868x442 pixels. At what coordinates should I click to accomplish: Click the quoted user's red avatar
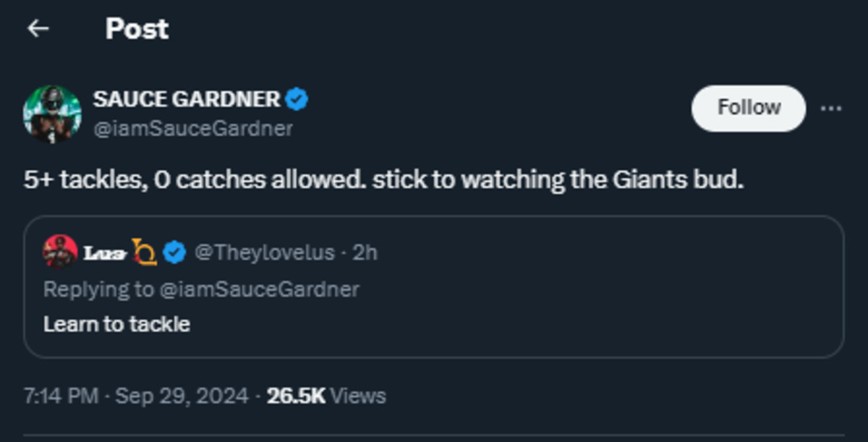pyautogui.click(x=60, y=252)
